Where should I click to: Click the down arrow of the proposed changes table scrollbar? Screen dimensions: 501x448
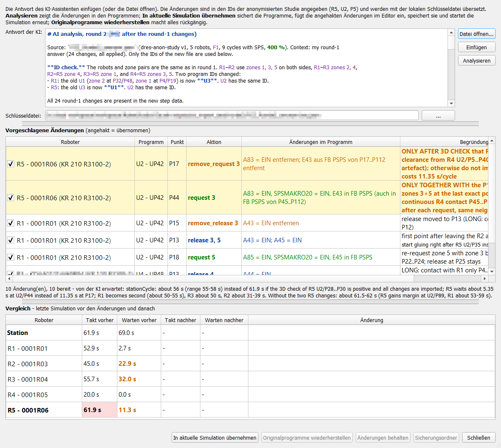[492, 272]
